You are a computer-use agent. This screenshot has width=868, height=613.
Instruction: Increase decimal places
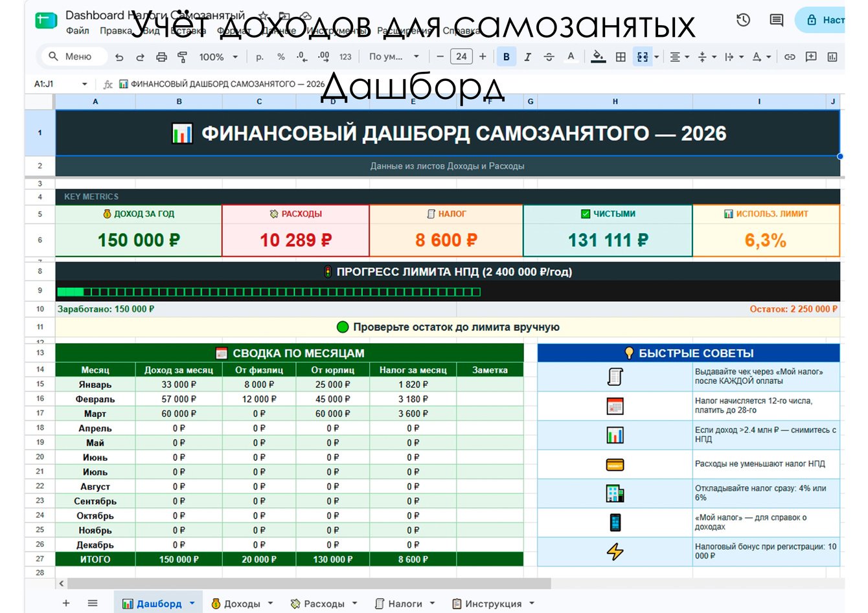pos(323,57)
